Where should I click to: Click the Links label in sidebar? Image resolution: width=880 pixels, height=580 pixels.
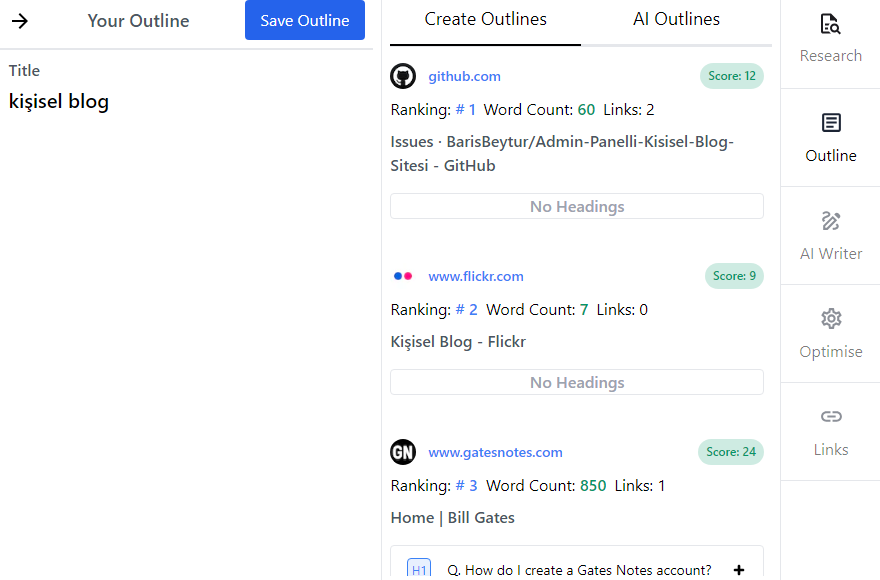point(831,450)
